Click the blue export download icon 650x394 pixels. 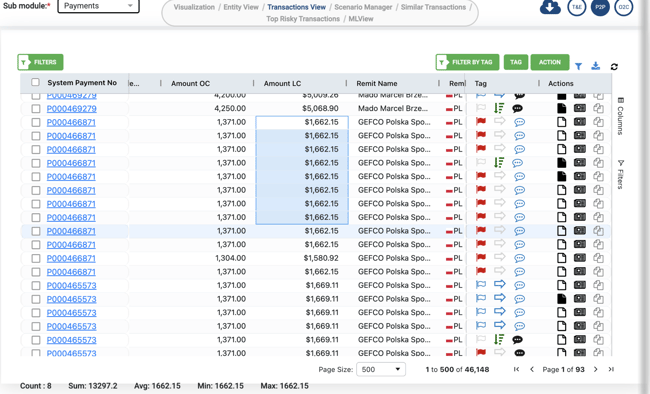click(596, 66)
